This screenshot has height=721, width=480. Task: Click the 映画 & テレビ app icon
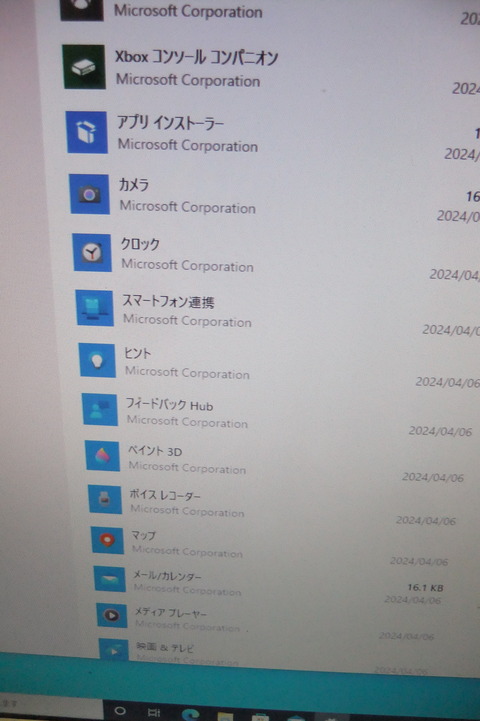coord(114,650)
